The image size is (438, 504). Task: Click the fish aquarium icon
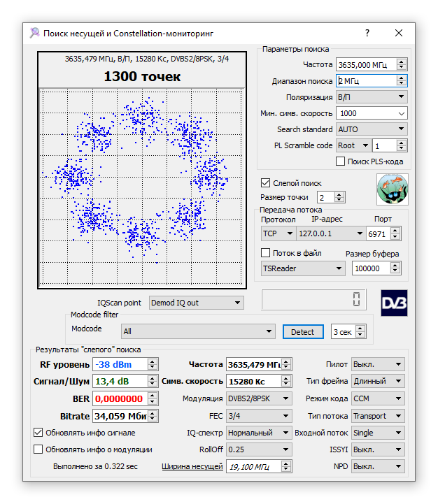coord(392,189)
